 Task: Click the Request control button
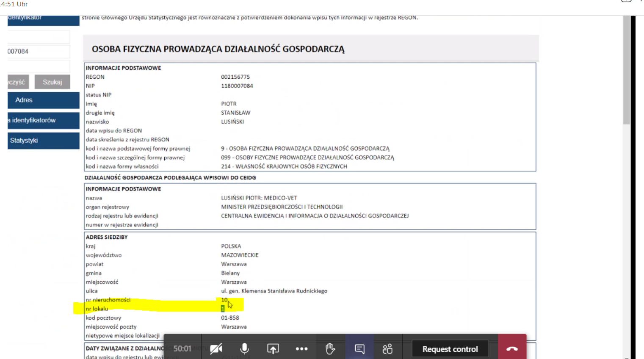[x=450, y=349]
